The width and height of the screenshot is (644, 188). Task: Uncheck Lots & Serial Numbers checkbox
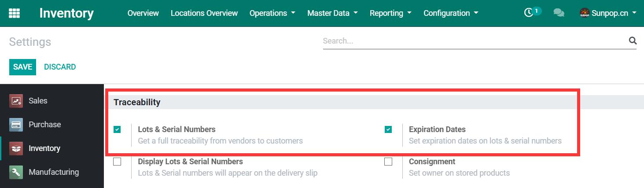pyautogui.click(x=117, y=129)
